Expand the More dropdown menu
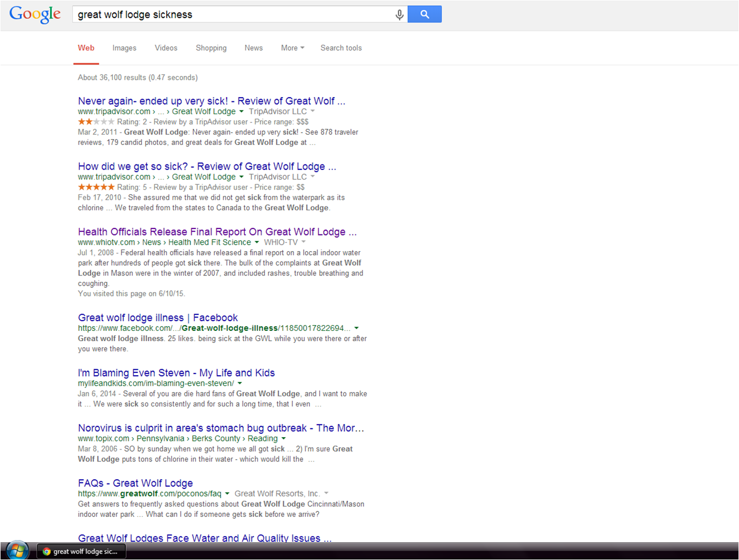 (x=292, y=48)
